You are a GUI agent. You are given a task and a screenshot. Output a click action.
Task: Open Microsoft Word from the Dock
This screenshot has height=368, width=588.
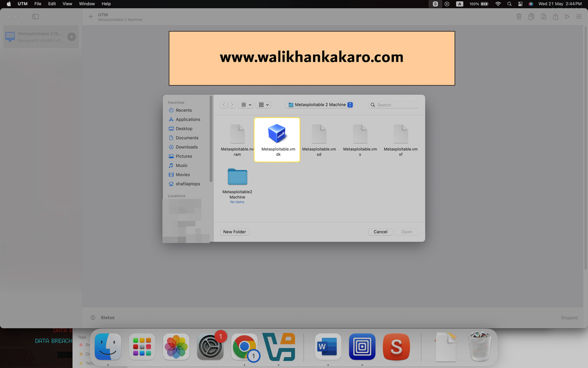pyautogui.click(x=328, y=347)
